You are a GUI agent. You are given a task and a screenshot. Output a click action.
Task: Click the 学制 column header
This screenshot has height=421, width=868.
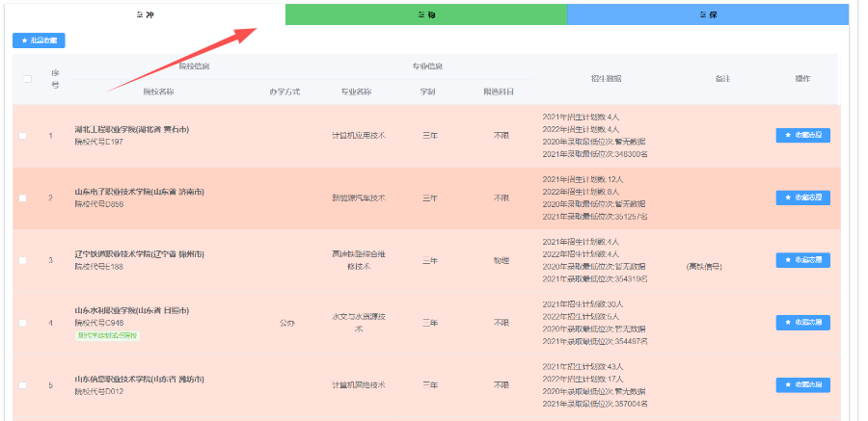427,92
